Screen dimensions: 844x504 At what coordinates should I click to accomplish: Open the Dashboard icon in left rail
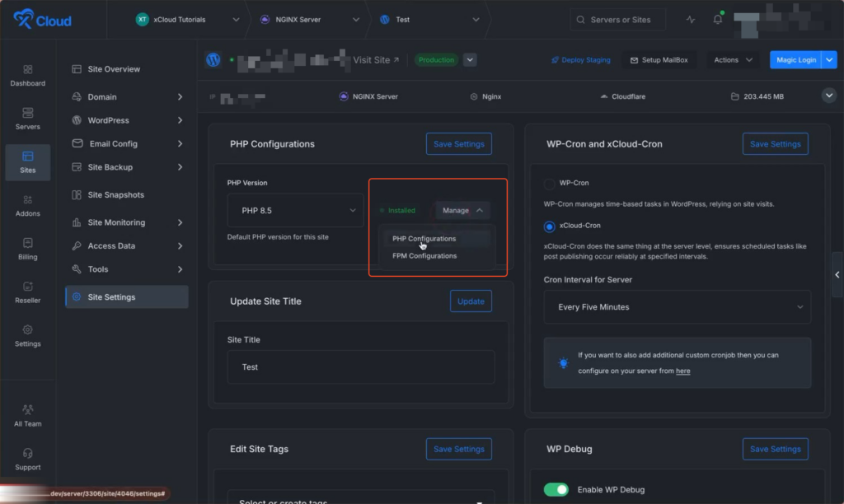pos(27,75)
